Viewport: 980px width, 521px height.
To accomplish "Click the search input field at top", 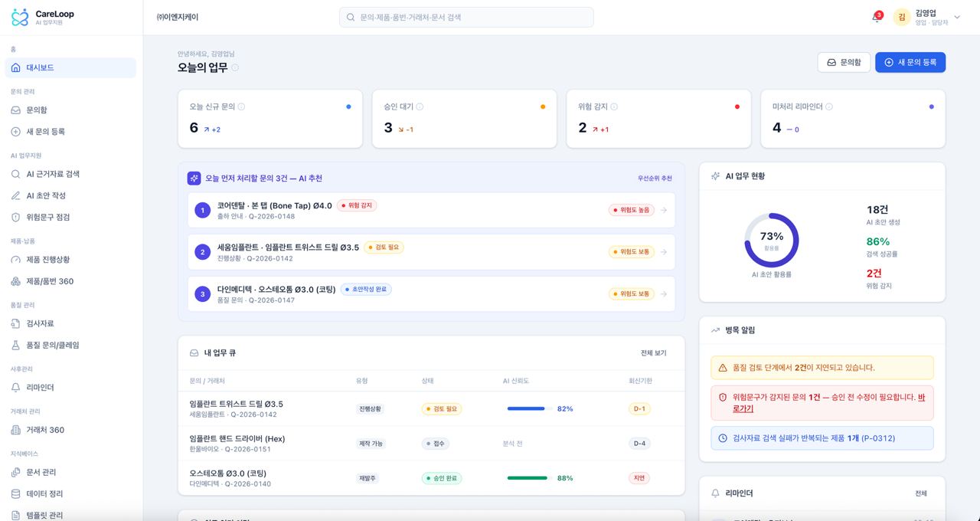I will pyautogui.click(x=466, y=17).
